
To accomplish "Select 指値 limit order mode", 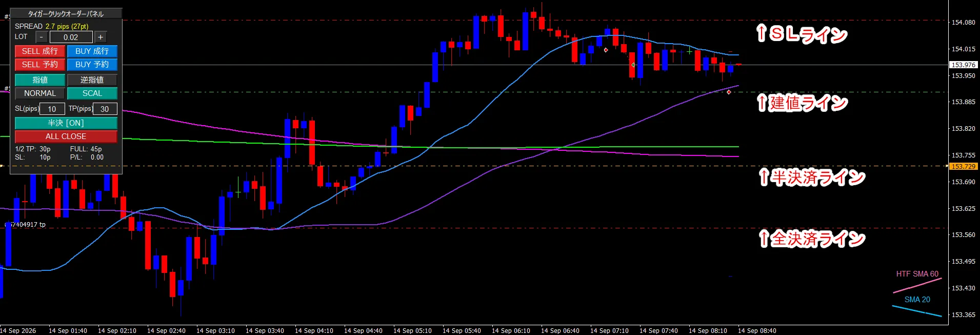I will (x=40, y=80).
